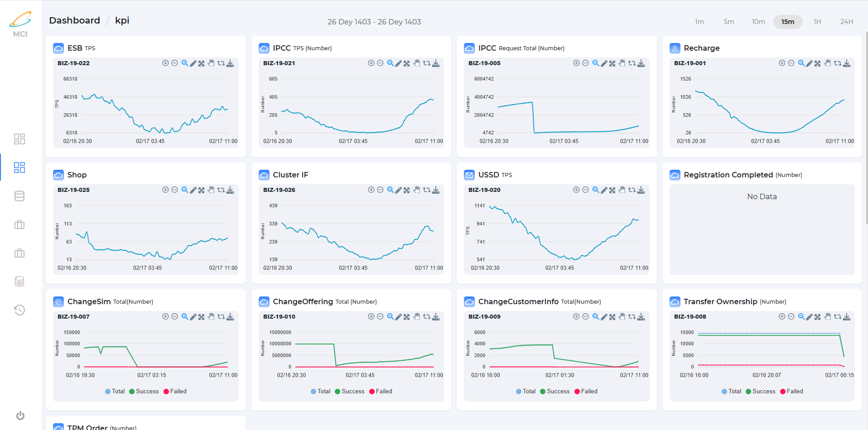Choose the 5m time interval

(728, 22)
